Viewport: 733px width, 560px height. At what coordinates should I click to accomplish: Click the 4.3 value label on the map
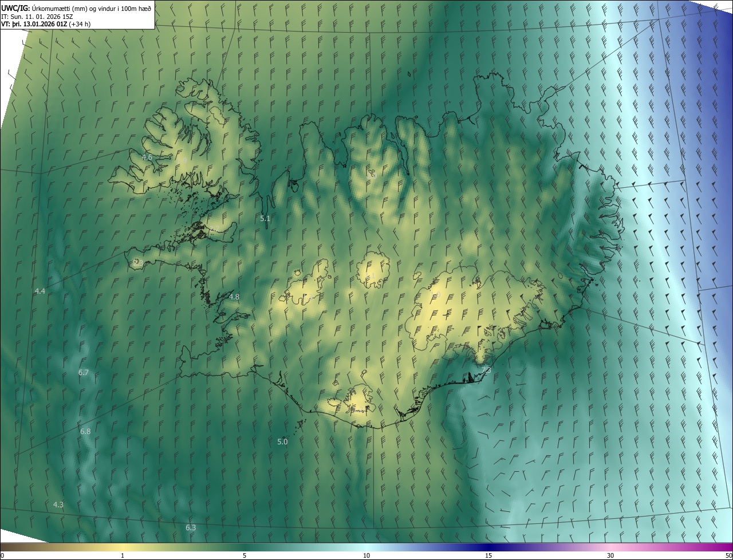coord(58,504)
